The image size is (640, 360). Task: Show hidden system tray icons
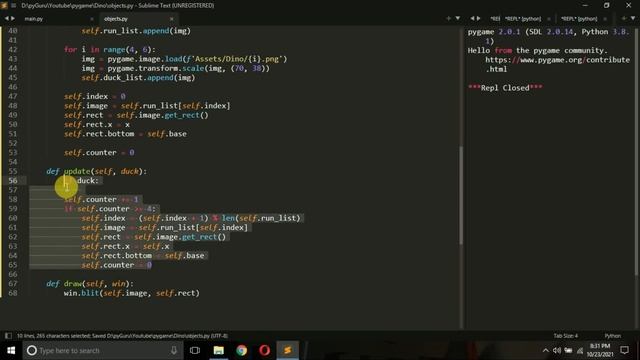pyautogui.click(x=545, y=350)
